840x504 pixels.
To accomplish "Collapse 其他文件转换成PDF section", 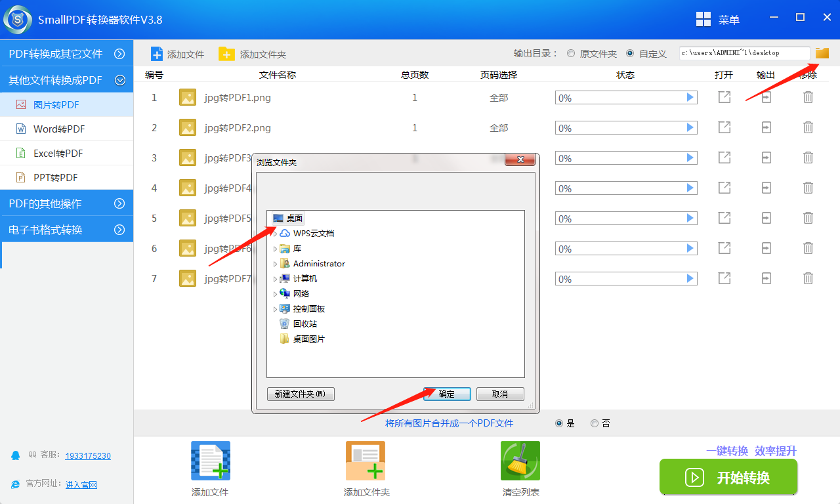I will [x=66, y=80].
